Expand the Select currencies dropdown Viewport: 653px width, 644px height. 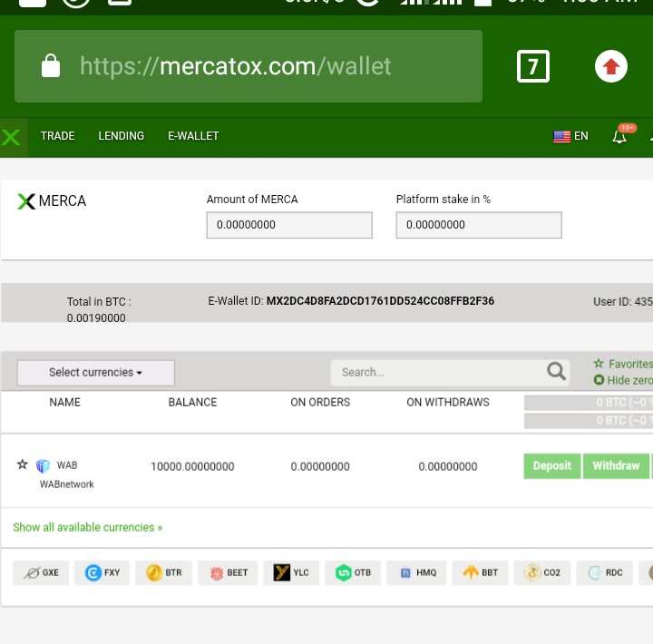pyautogui.click(x=96, y=373)
